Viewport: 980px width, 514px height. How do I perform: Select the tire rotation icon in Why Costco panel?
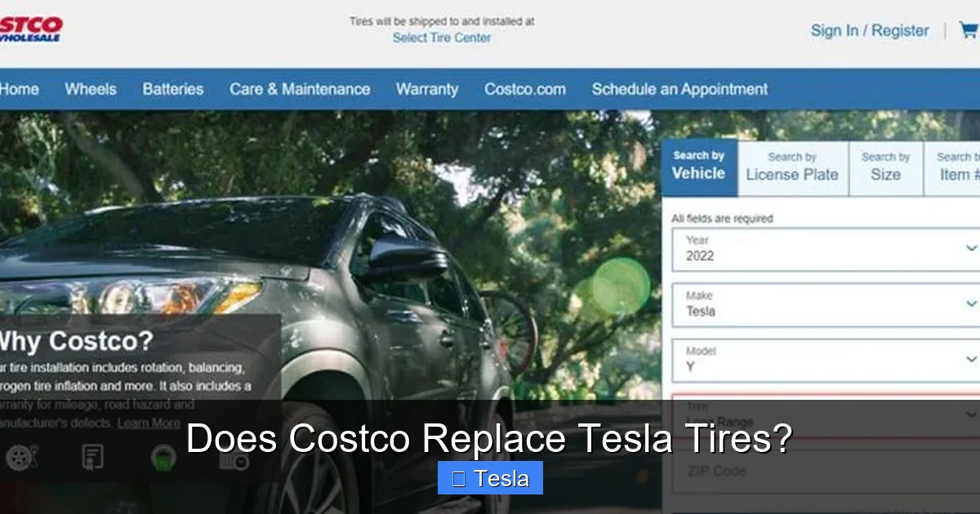click(20, 457)
